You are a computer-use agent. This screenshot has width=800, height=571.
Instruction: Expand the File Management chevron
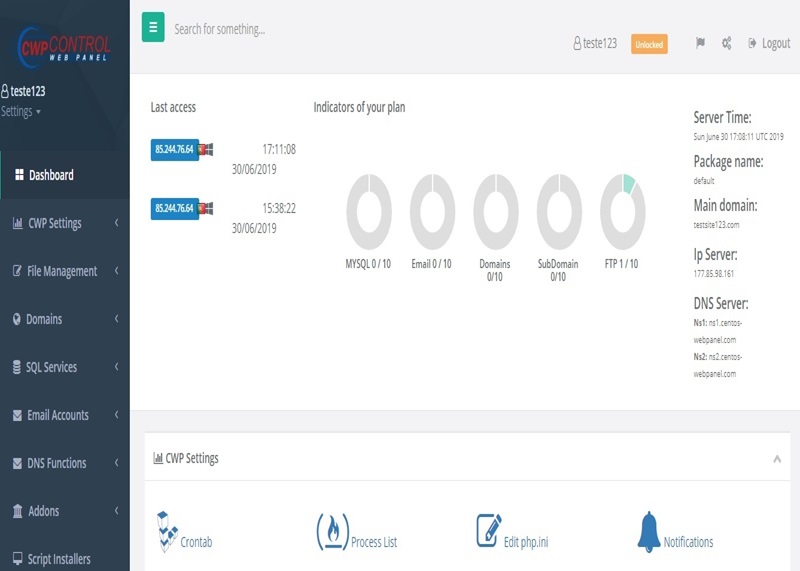116,270
